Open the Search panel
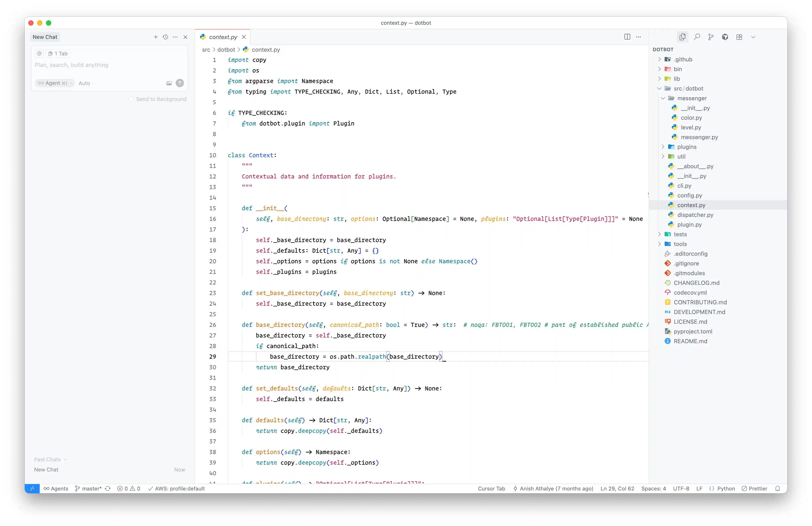The image size is (812, 526). coord(697,37)
